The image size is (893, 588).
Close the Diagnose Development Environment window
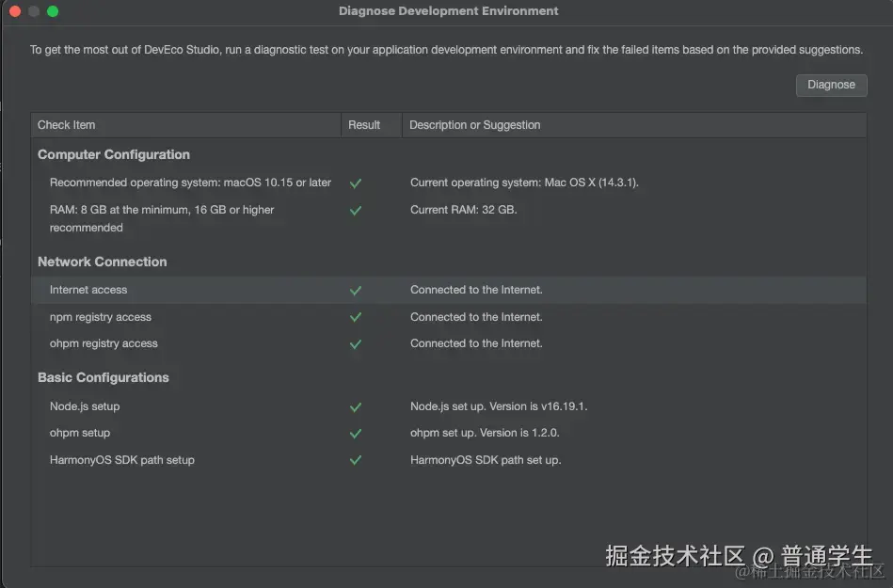pos(15,11)
